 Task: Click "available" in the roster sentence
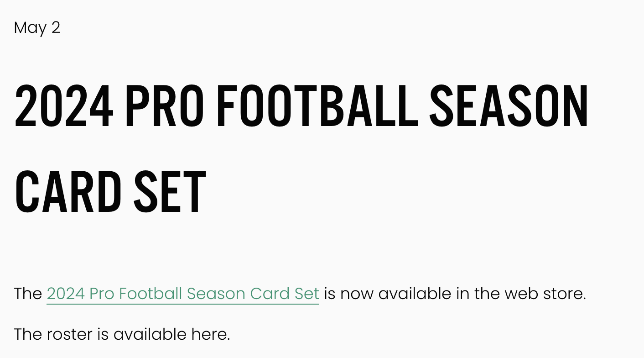tap(150, 334)
